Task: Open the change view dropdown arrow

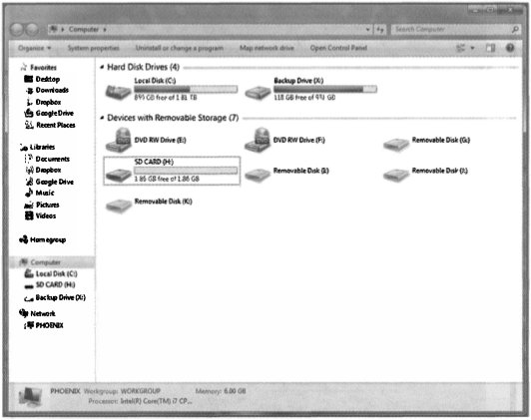Action: [x=472, y=48]
